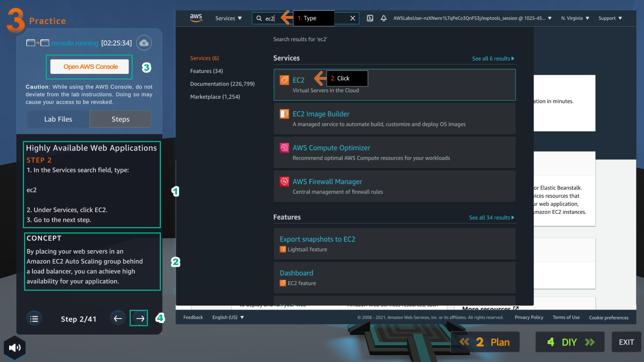Screen dimensions: 644x362
Task: Click the 'Virtual Servers in the Cloud' description
Action: click(x=326, y=90)
